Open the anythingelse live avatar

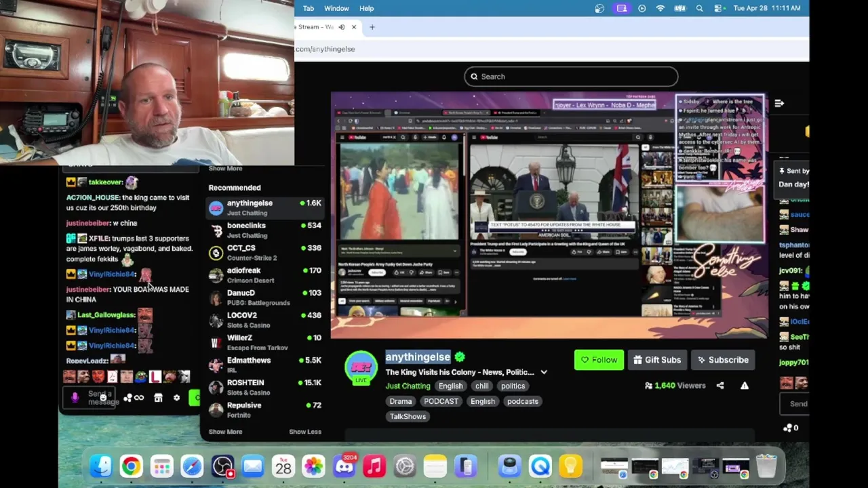click(x=361, y=367)
